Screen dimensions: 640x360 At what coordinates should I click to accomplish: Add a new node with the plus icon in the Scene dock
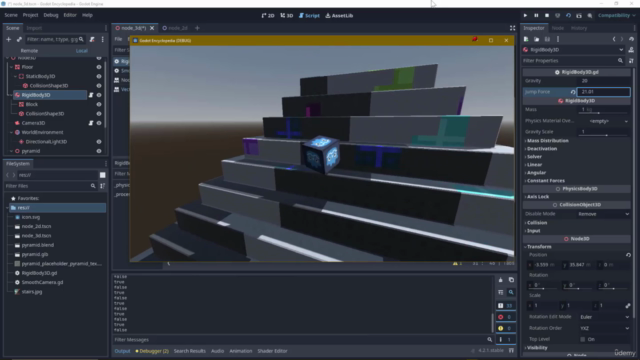click(x=9, y=39)
